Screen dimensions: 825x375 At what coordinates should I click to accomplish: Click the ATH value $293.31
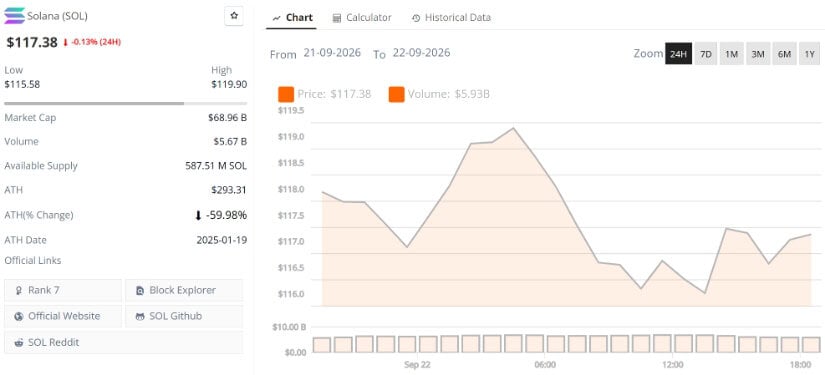click(x=229, y=190)
